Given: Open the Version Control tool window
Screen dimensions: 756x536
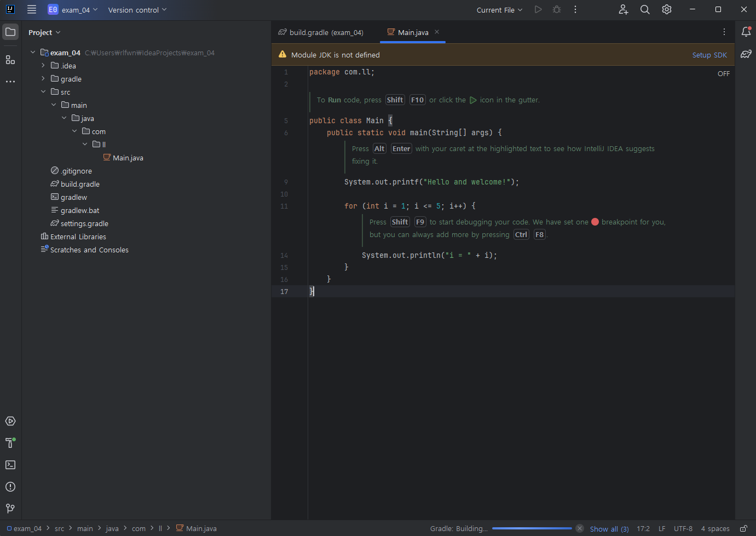Looking at the screenshot, I should pos(10,509).
